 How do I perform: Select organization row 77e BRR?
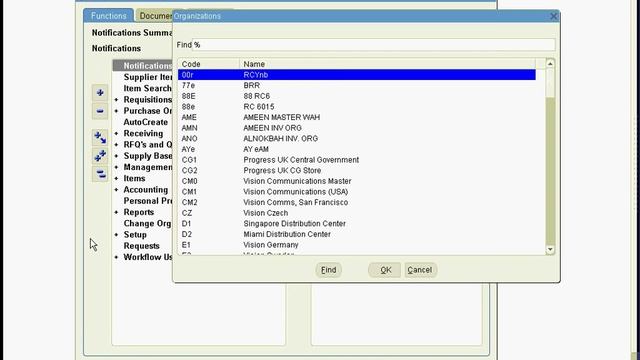pyautogui.click(x=357, y=85)
